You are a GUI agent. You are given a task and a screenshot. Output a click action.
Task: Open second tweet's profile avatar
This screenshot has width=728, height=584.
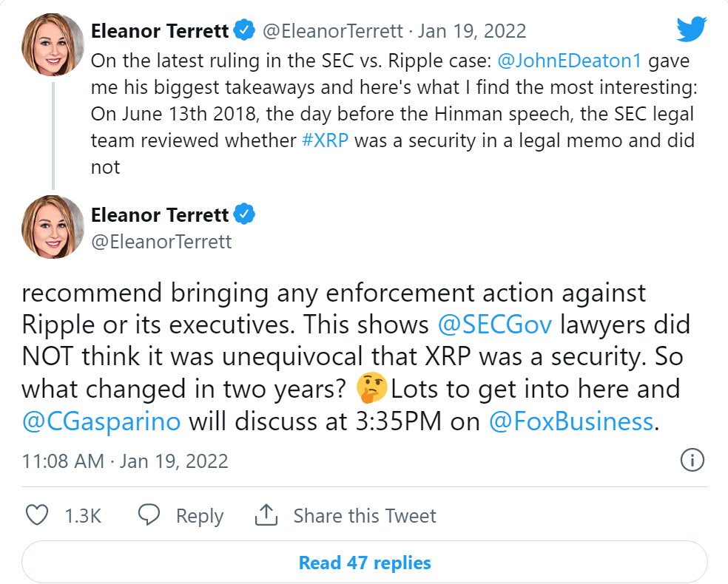tap(53, 227)
